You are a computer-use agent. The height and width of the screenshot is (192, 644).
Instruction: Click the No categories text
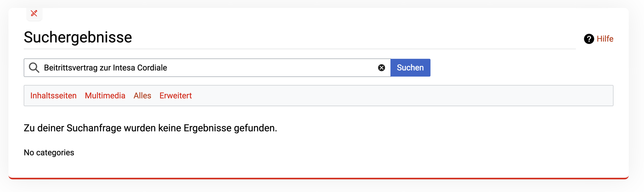pos(49,153)
